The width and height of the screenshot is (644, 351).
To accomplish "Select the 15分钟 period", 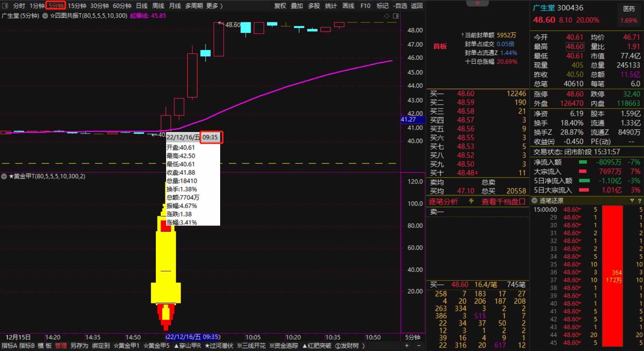I will pyautogui.click(x=77, y=5).
